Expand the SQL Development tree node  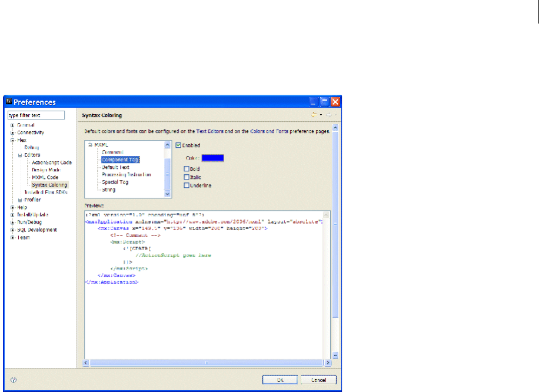(12, 230)
